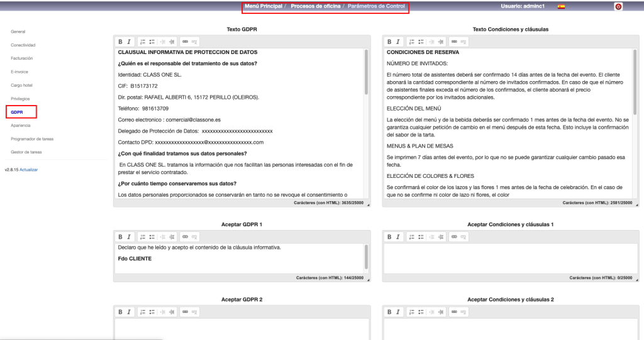Image resolution: width=644 pixels, height=340 pixels.
Task: Click the Actualizar version link
Action: pyautogui.click(x=29, y=170)
